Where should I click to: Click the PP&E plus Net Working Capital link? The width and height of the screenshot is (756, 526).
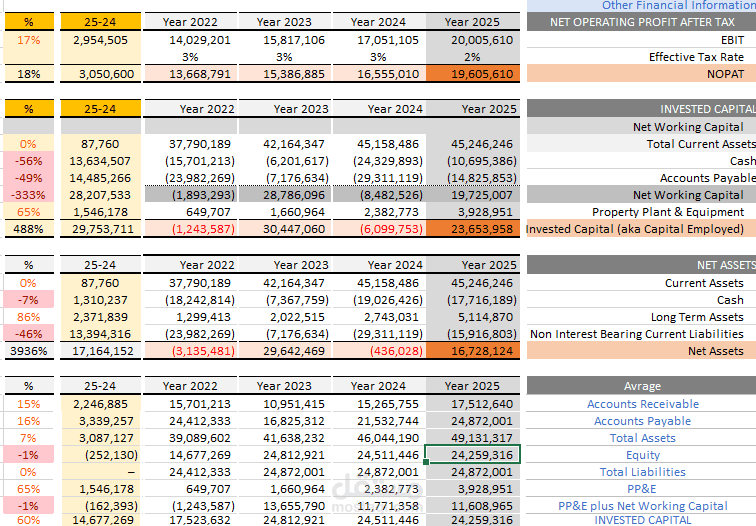tap(642, 506)
